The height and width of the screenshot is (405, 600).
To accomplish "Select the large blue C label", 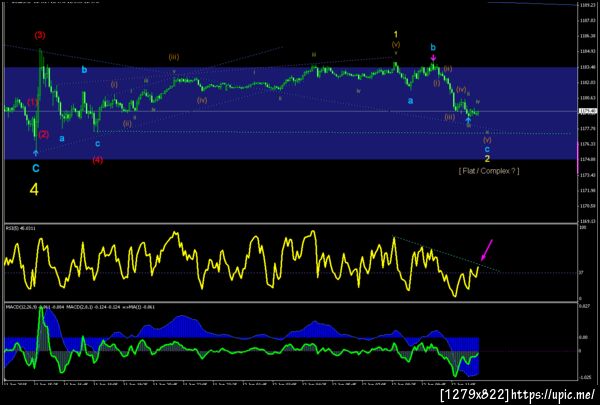I will click(x=36, y=168).
